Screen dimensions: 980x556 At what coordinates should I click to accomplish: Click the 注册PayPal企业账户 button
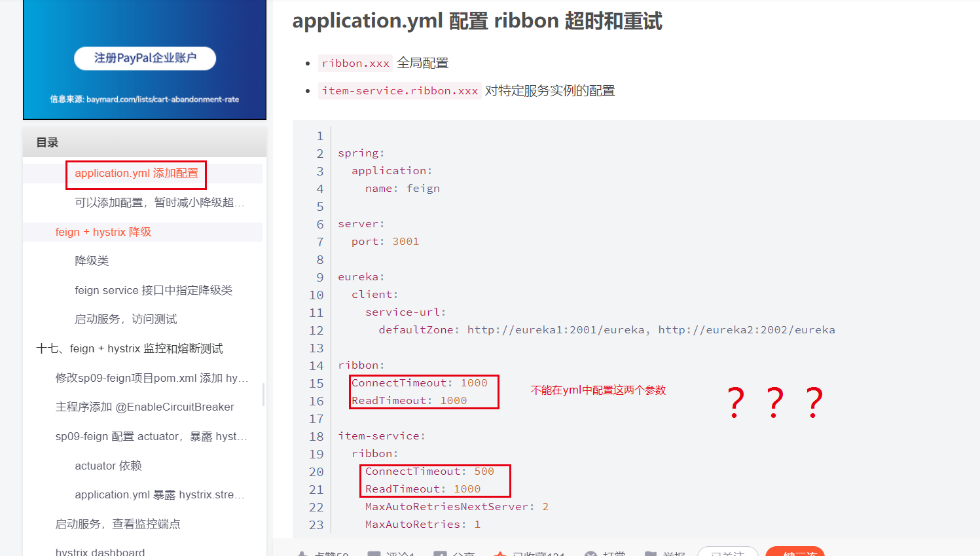[x=144, y=58]
